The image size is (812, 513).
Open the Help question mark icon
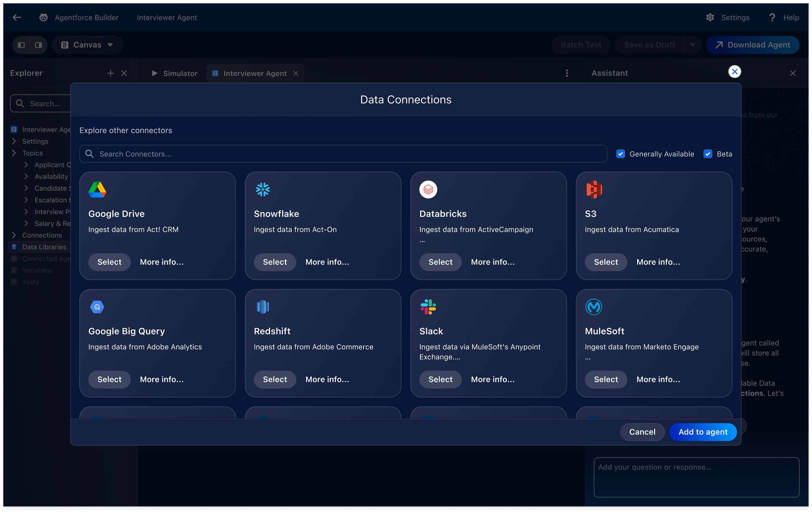point(772,18)
